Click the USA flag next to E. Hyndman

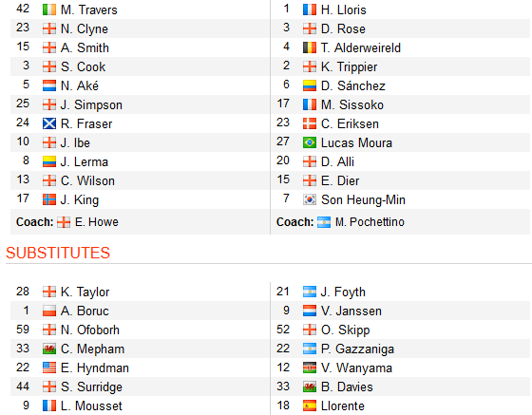[49, 368]
